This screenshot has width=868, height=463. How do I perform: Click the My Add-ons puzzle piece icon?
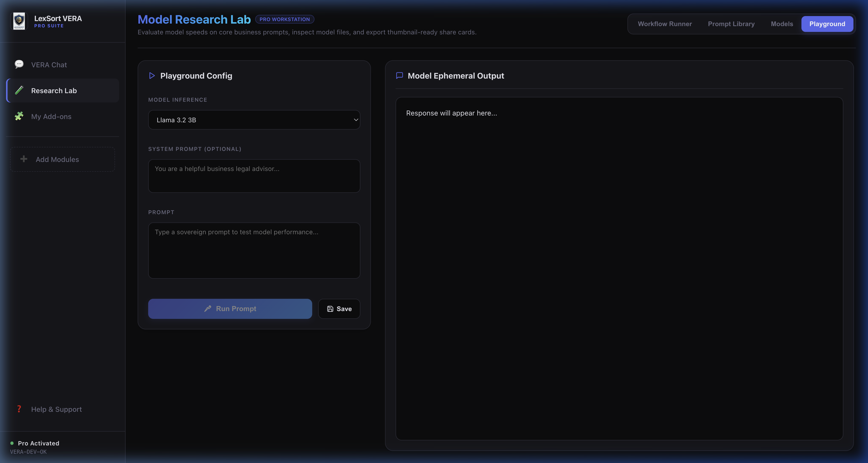point(19,116)
